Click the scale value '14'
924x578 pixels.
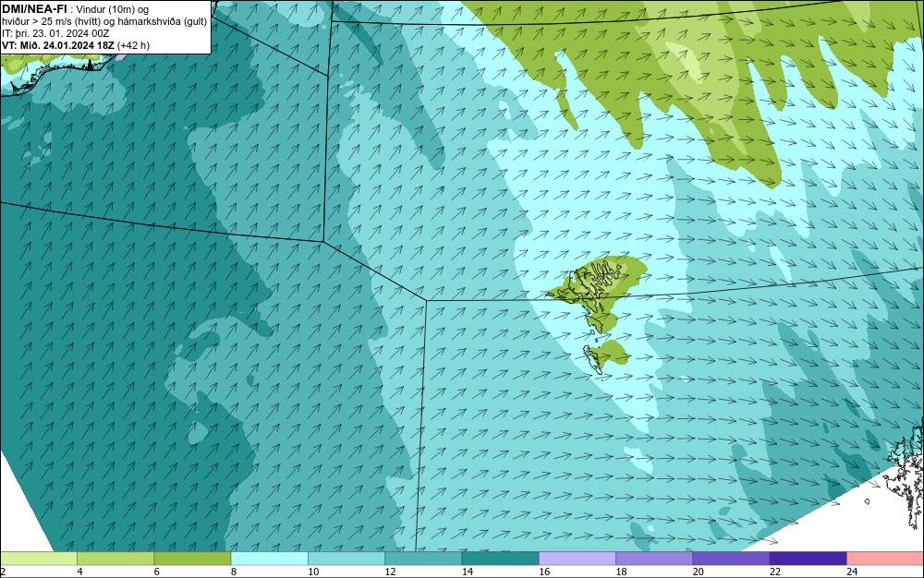coord(468,572)
